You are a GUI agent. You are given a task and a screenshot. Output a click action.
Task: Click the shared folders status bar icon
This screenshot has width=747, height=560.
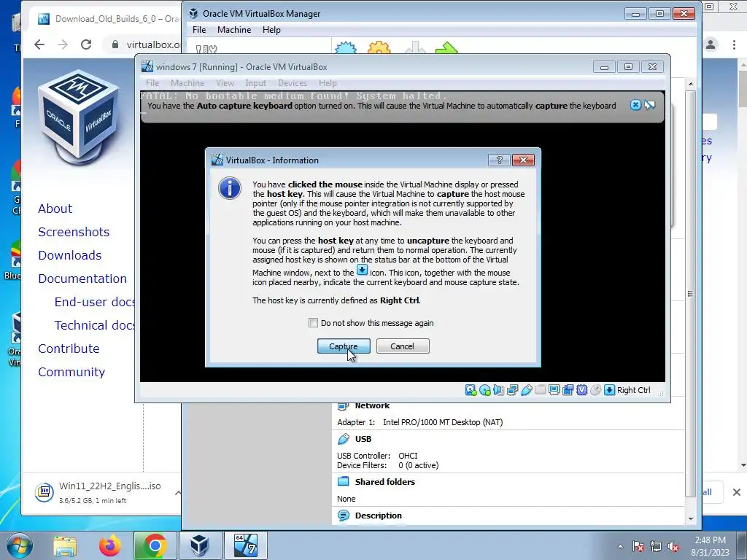(x=541, y=390)
